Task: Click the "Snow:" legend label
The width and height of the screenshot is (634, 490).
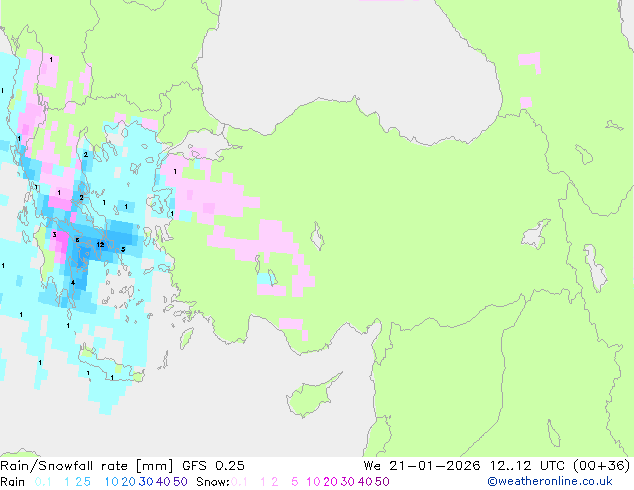Action: click(213, 482)
